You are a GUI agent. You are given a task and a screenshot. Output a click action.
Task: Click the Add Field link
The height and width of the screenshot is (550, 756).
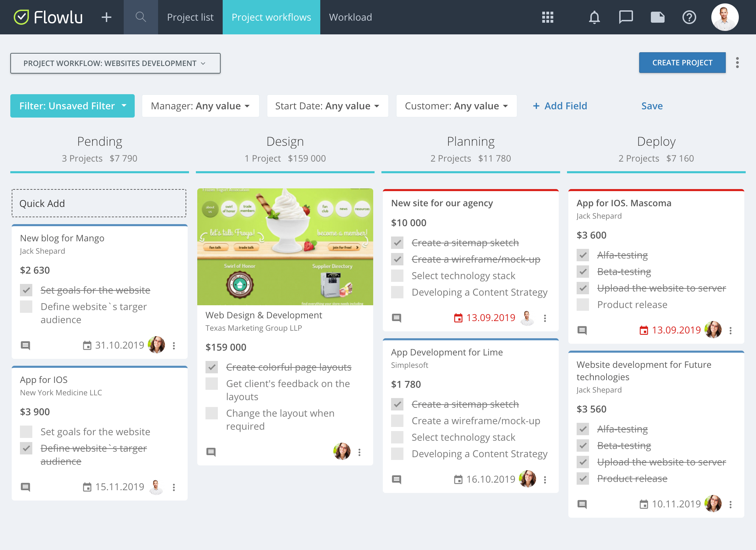click(560, 106)
